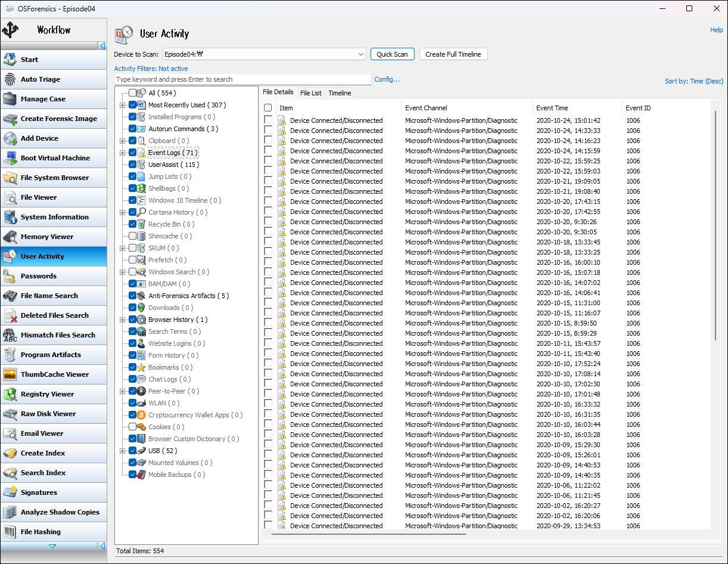Screen dimensions: 728x564
Task: Expand the Browser History node
Action: tap(123, 320)
